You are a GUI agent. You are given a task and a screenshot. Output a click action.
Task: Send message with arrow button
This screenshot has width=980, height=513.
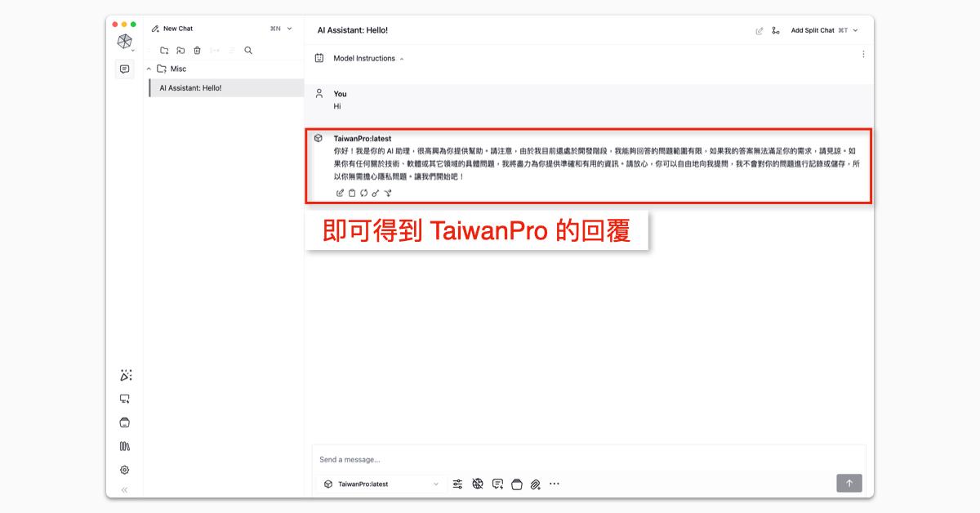point(849,484)
